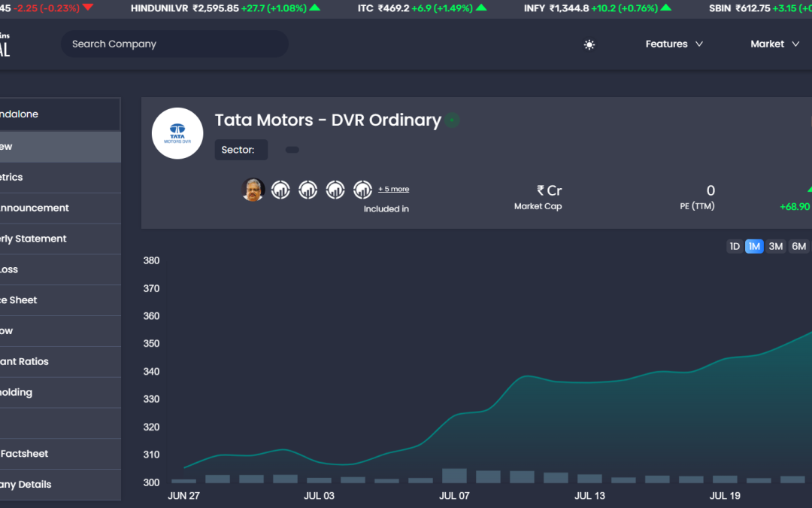This screenshot has width=812, height=508.
Task: Click the sector value pill
Action: [292, 150]
